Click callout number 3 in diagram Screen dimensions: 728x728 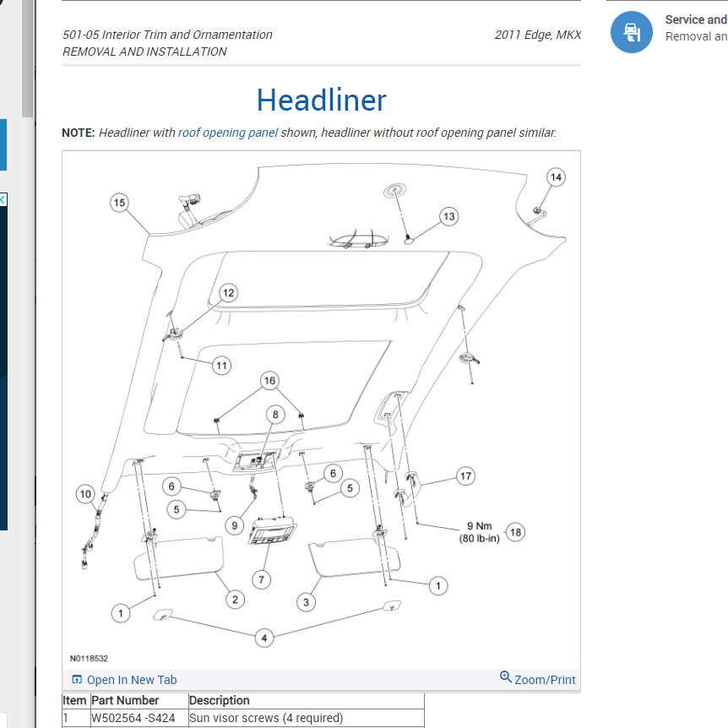[x=306, y=602]
